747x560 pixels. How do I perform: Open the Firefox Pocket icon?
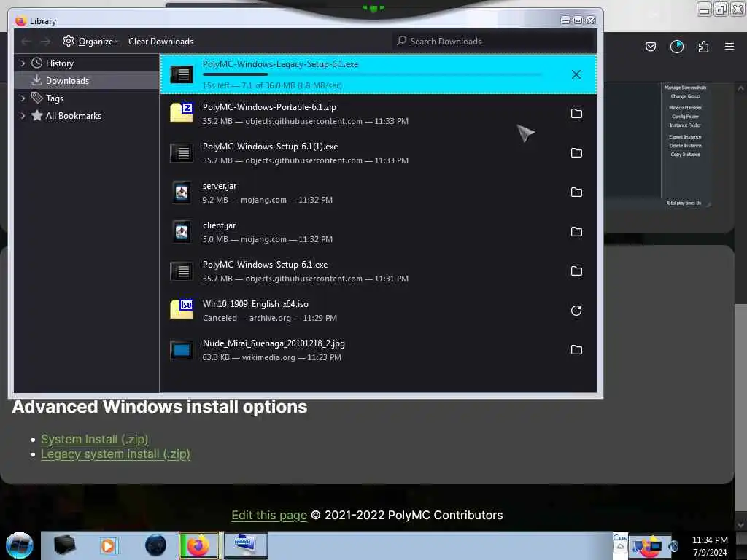(650, 47)
